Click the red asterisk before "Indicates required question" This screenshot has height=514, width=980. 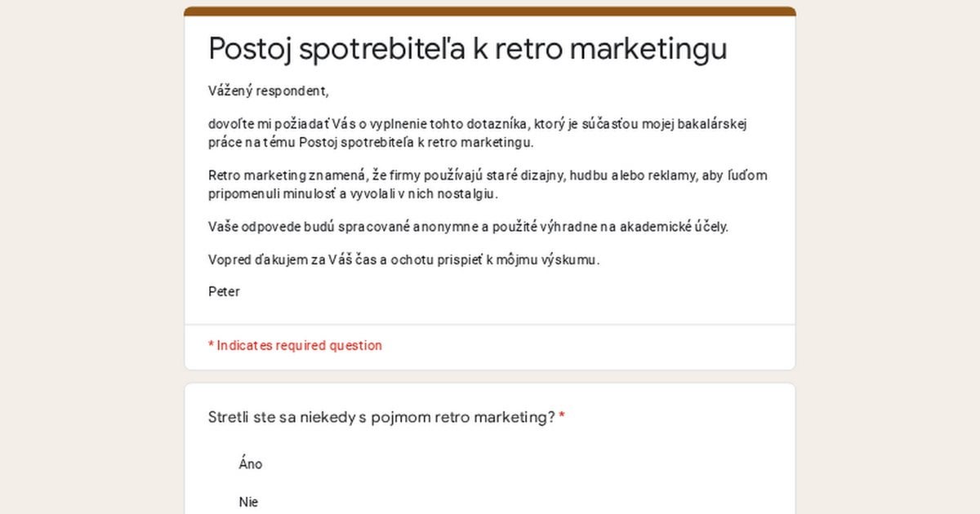(x=211, y=344)
